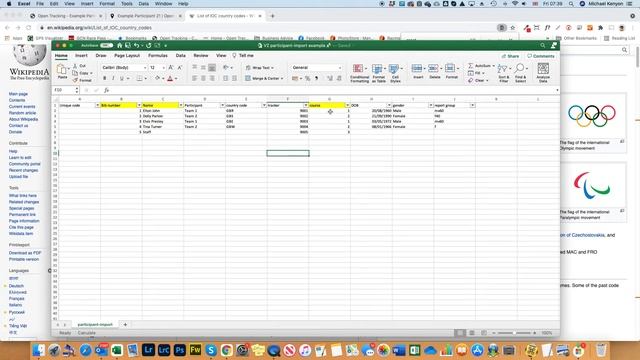Click the comma style icon

point(316,78)
